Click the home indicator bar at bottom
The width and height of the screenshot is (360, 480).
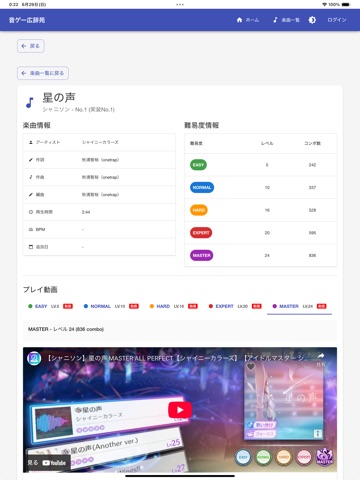click(180, 476)
